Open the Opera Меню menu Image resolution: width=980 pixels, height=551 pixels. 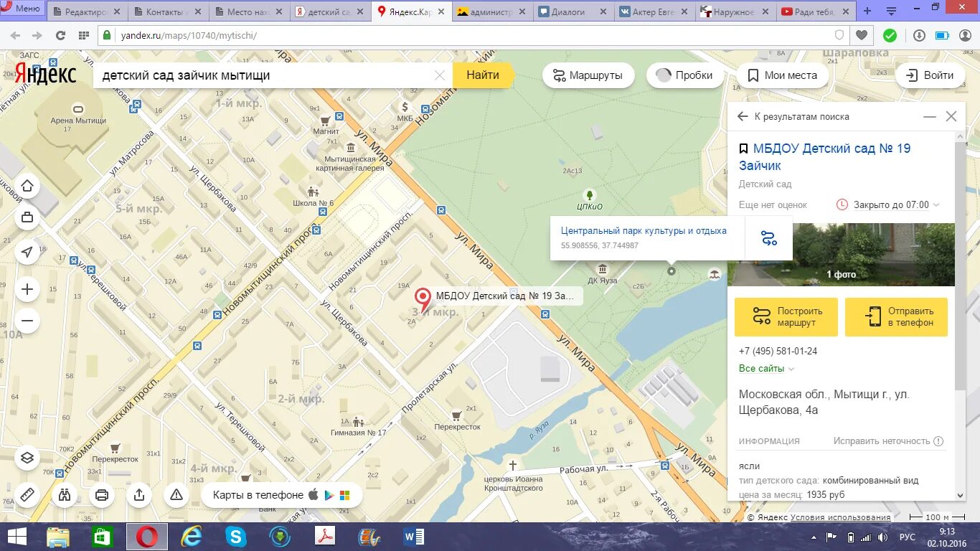click(22, 9)
